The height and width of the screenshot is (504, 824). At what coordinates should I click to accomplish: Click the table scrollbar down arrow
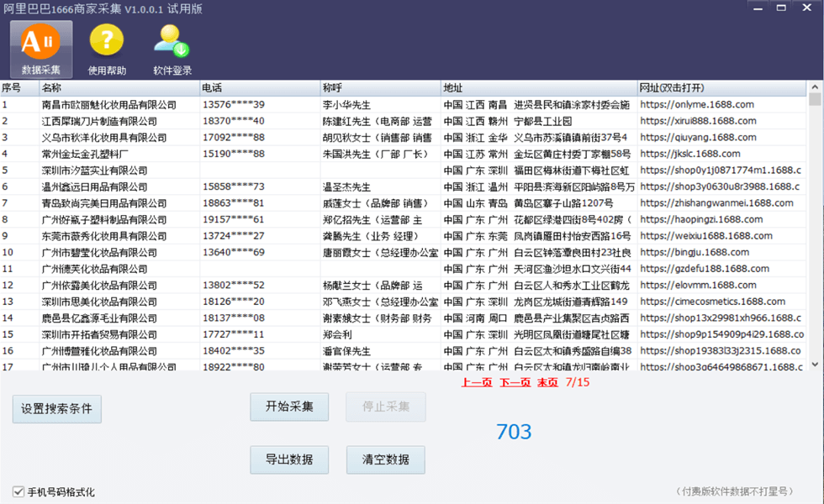click(815, 365)
